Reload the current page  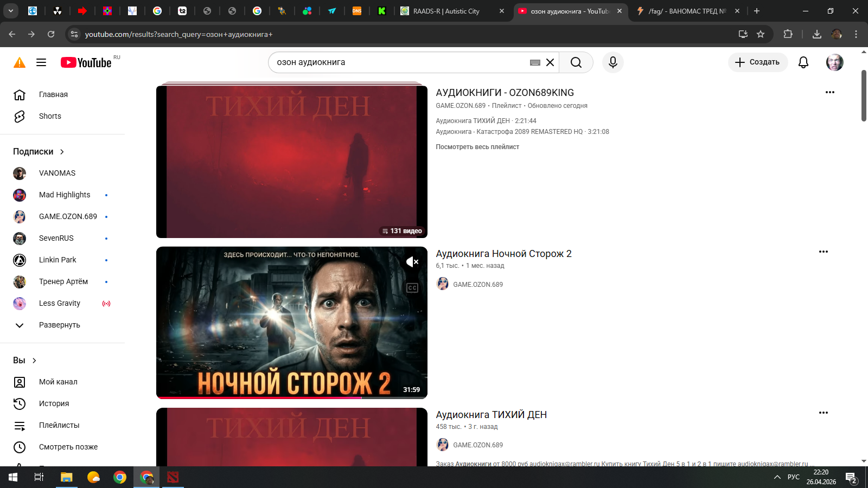pos(51,34)
